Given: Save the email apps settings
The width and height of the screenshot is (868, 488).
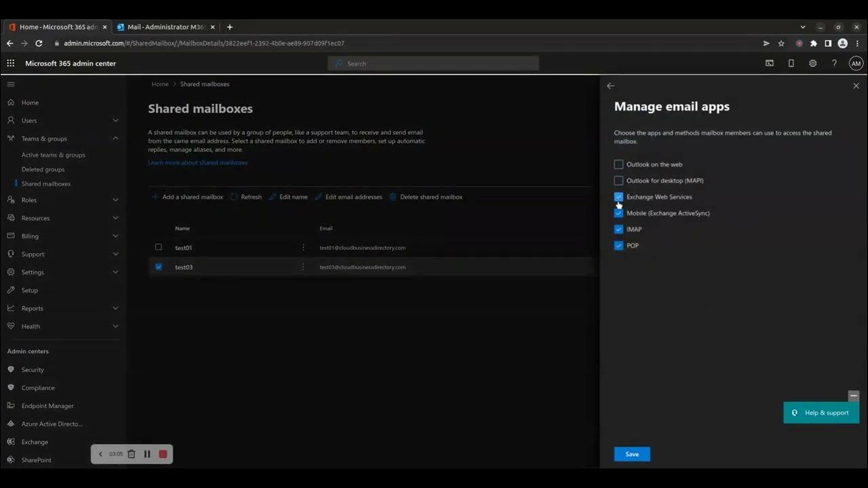Looking at the screenshot, I should (632, 454).
